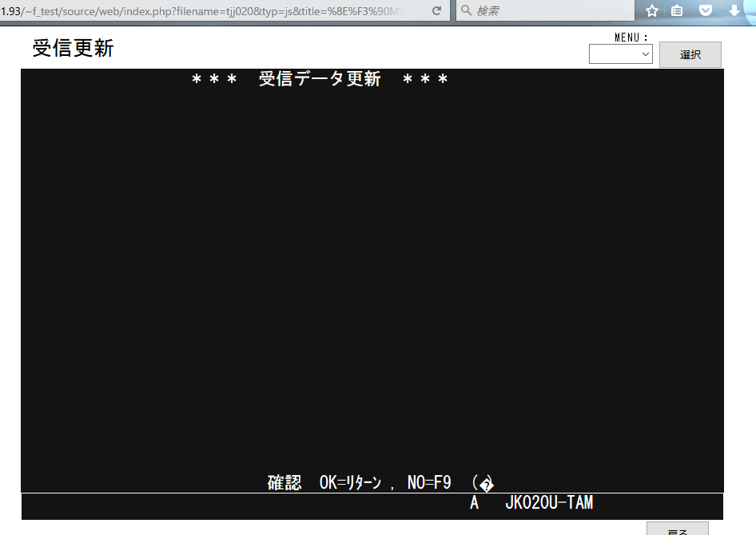756x535 pixels.
Task: Click the 受信データ更新 title text
Action: point(320,79)
